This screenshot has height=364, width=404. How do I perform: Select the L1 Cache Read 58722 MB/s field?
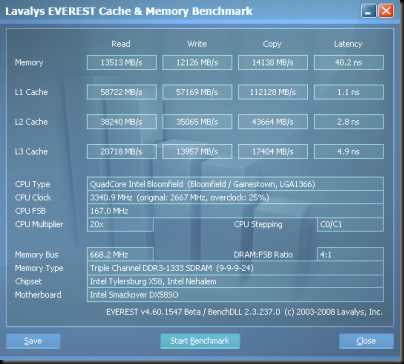click(x=122, y=92)
